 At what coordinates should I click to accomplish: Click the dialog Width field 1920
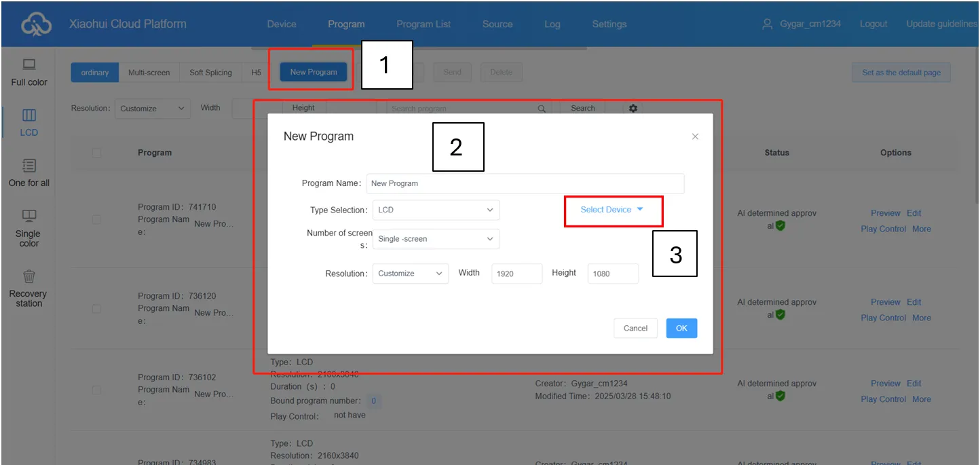[x=517, y=274]
